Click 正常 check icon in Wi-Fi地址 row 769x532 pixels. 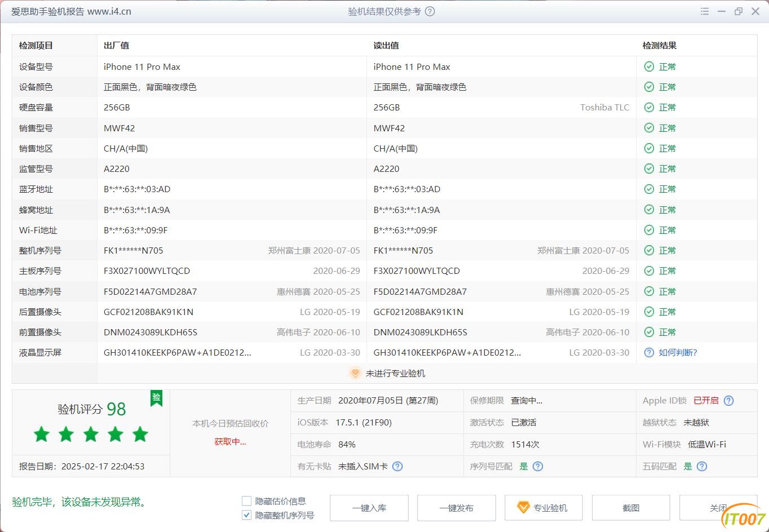point(649,230)
